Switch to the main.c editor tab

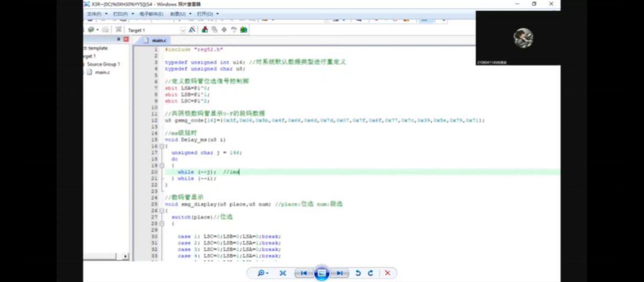coord(159,41)
